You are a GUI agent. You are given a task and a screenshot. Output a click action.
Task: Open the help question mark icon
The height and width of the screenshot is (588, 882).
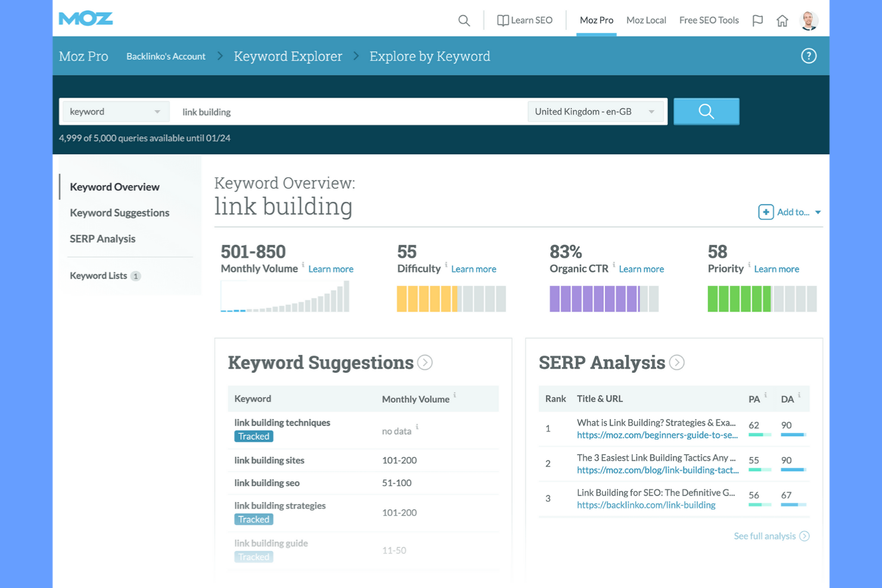click(x=809, y=55)
